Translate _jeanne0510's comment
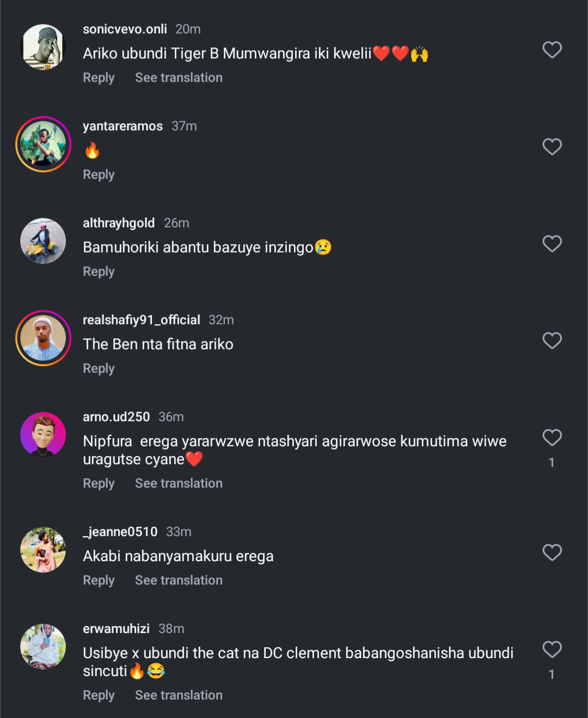Screen dimensions: 588x718 click(x=179, y=581)
